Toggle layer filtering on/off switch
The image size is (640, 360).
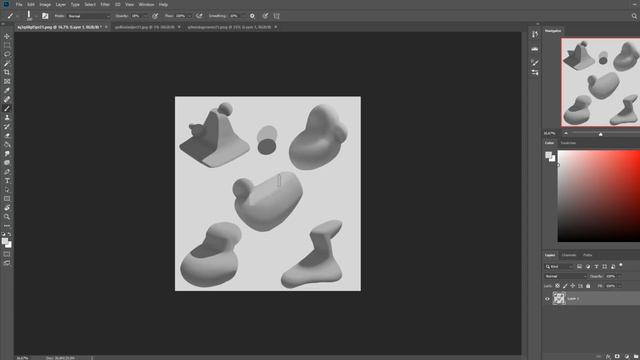click(621, 266)
